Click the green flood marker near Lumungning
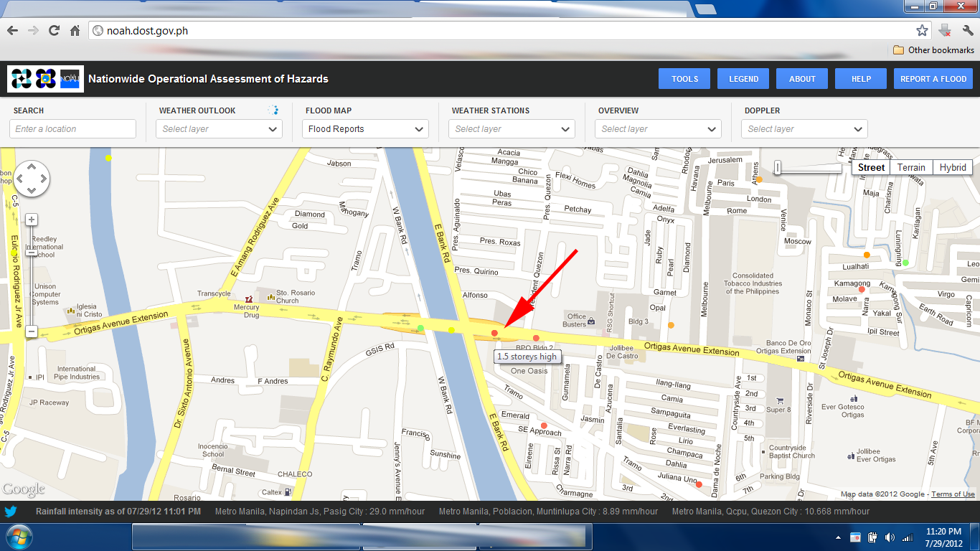The width and height of the screenshot is (980, 551). click(905, 263)
